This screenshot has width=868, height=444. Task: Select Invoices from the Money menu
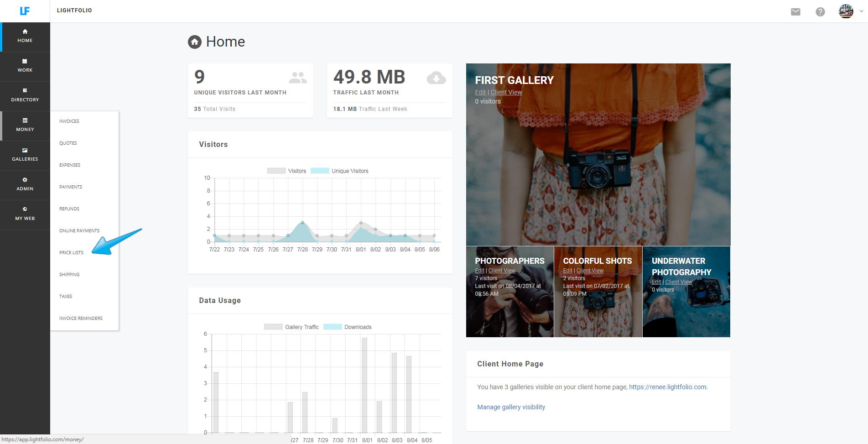[x=69, y=121]
